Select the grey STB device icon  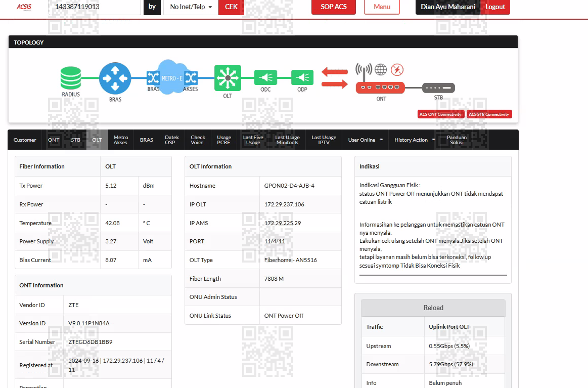(438, 88)
